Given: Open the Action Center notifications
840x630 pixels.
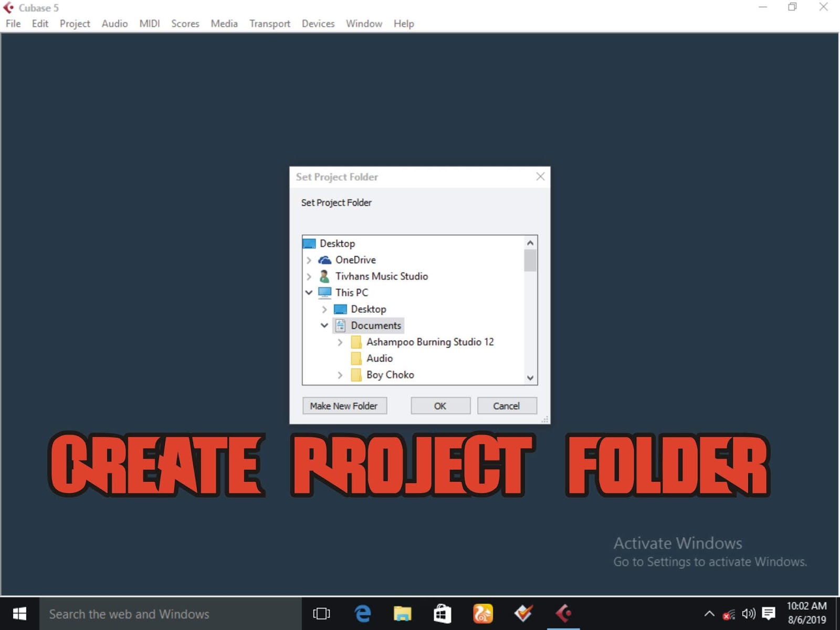Looking at the screenshot, I should [769, 613].
